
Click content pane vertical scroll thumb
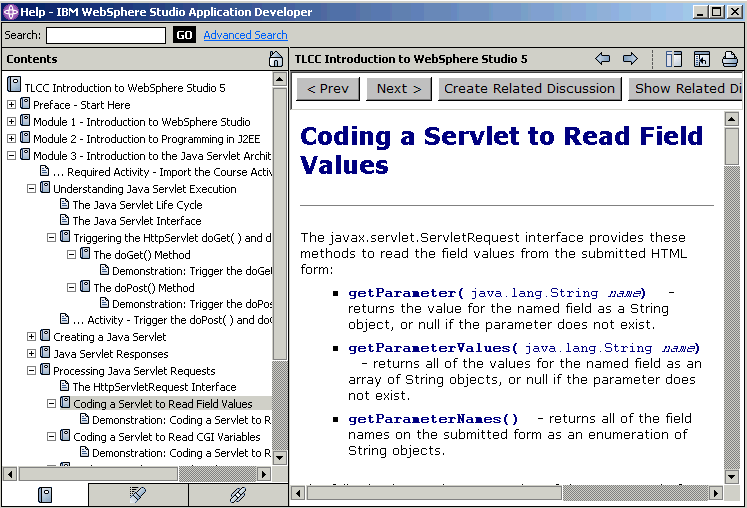tap(731, 146)
